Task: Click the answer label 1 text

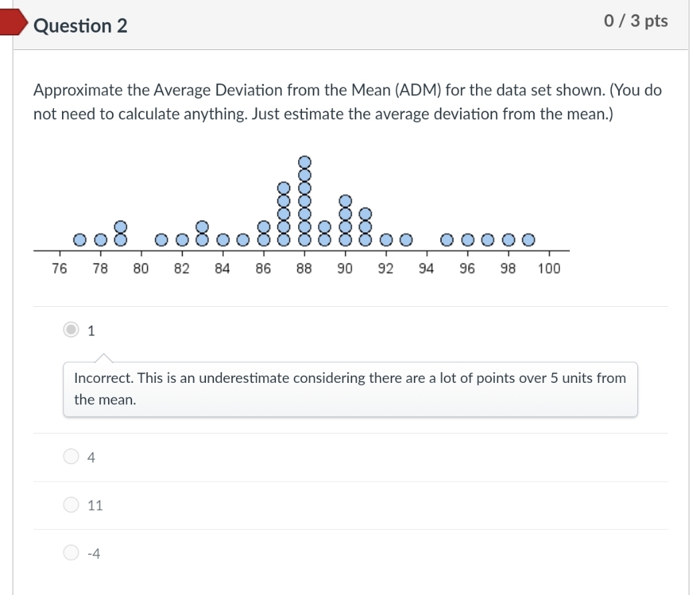Action: 91,330
